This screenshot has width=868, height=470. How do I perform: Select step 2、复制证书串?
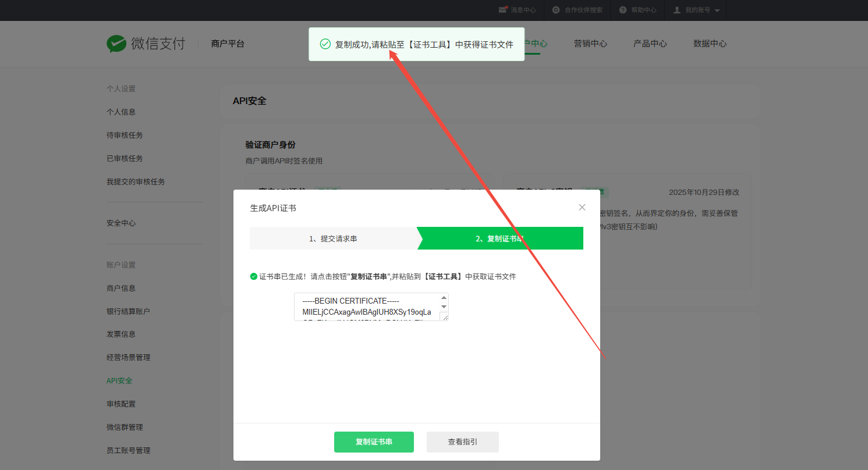pos(499,238)
